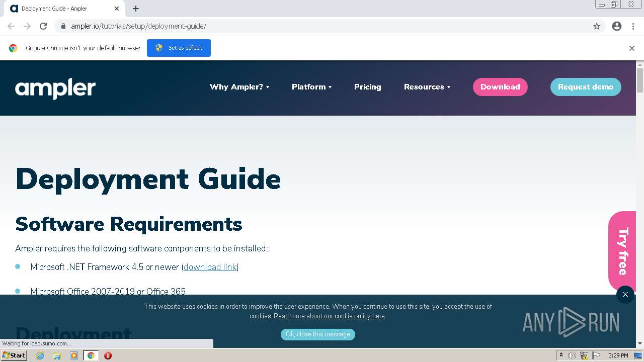The width and height of the screenshot is (644, 362).
Task: Click Set as default button
Action: 179,48
